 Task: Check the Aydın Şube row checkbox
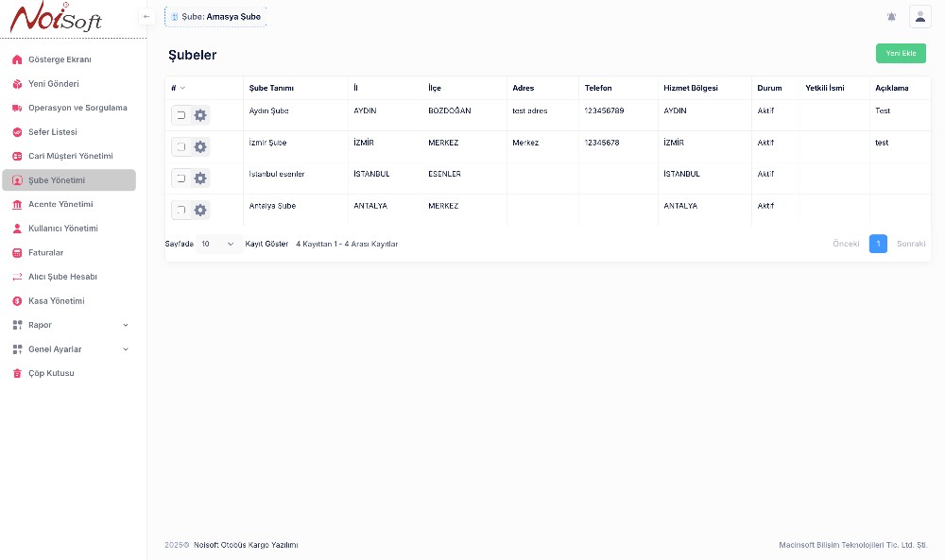(181, 115)
